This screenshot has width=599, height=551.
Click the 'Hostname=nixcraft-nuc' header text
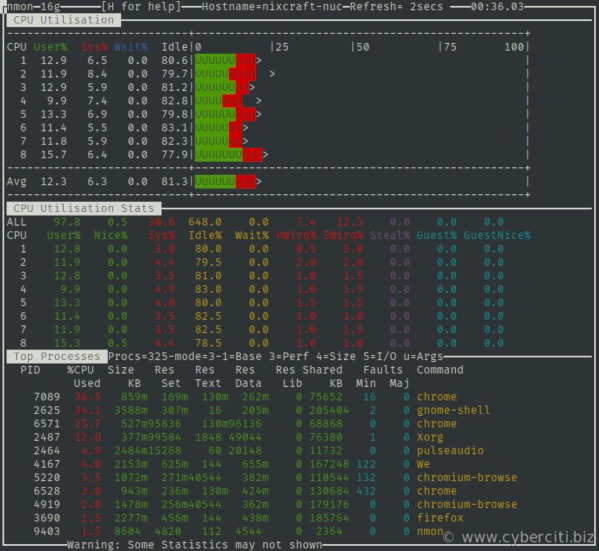[x=272, y=6]
